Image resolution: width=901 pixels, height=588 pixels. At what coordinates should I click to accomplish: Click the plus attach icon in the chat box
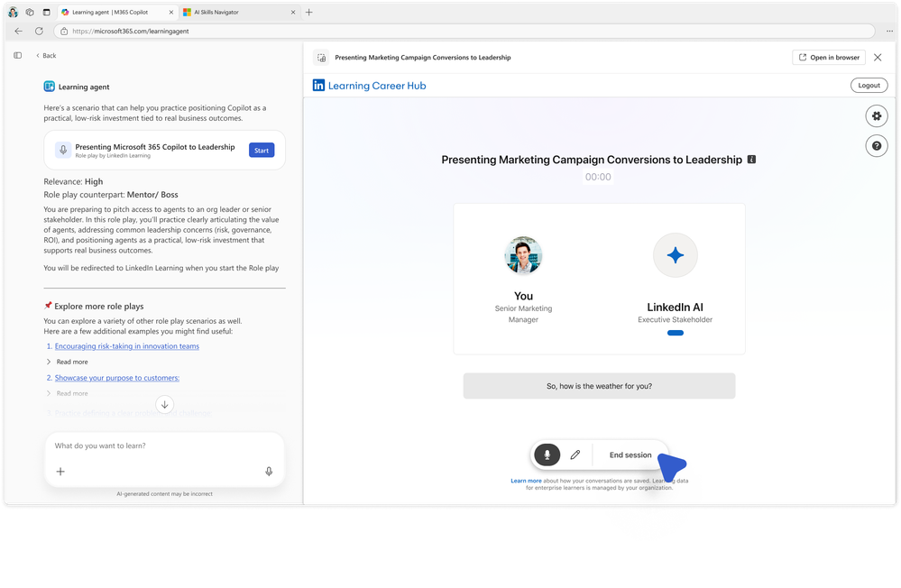[60, 472]
